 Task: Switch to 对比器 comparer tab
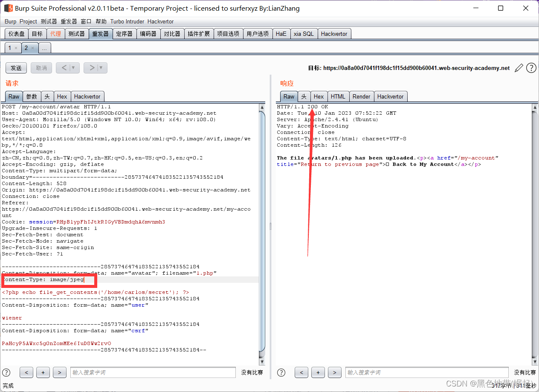tap(172, 34)
